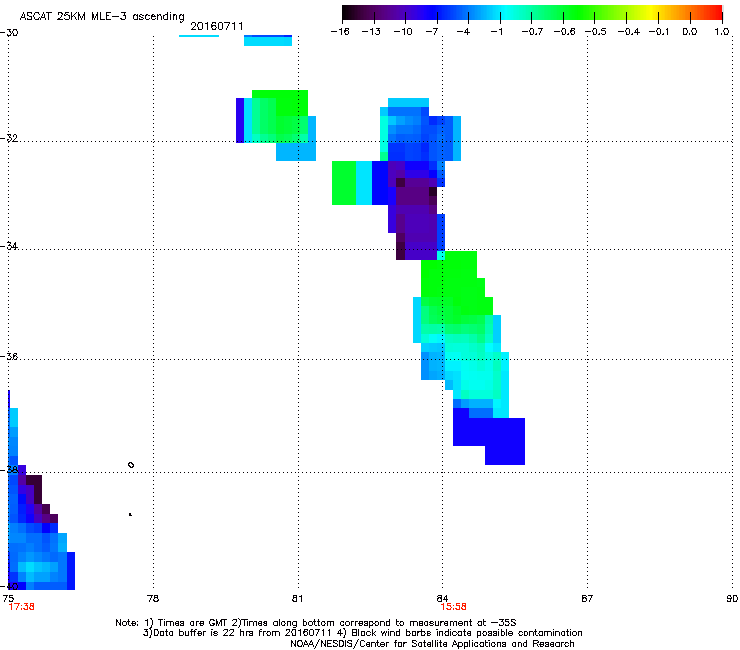Screen dimensions: 740x650
Task: Click the red 15:58 pass time
Action: [x=454, y=607]
